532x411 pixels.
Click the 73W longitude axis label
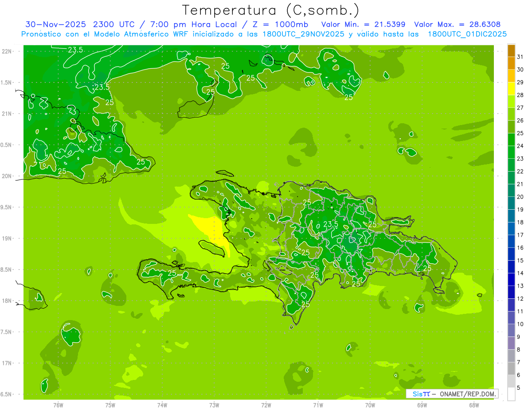(214, 405)
